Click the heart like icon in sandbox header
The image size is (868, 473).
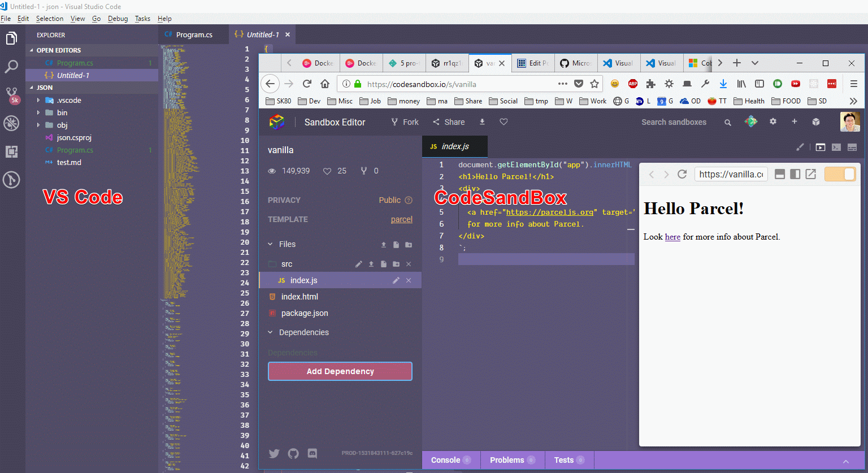pos(504,122)
